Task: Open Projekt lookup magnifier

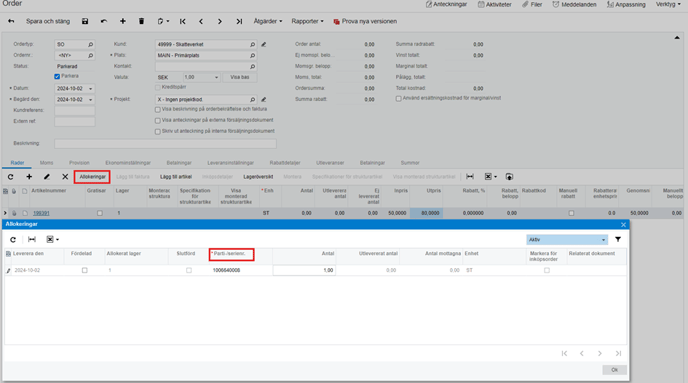Action: click(x=252, y=99)
